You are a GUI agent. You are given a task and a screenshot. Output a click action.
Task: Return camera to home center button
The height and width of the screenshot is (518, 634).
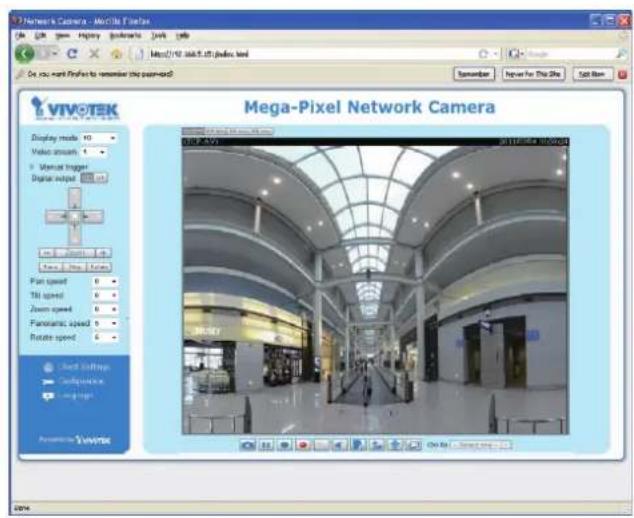[x=74, y=217]
